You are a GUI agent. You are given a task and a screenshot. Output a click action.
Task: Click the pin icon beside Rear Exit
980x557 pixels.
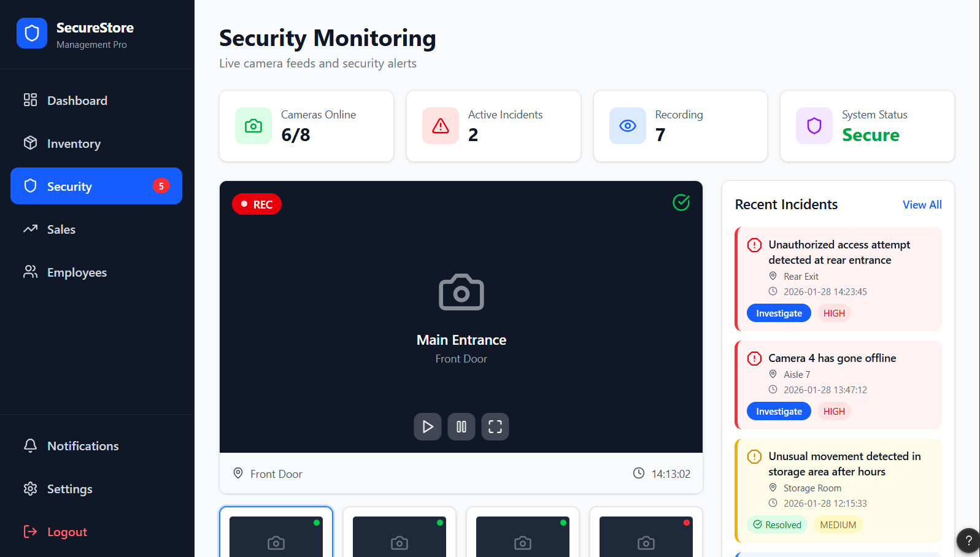[773, 276]
